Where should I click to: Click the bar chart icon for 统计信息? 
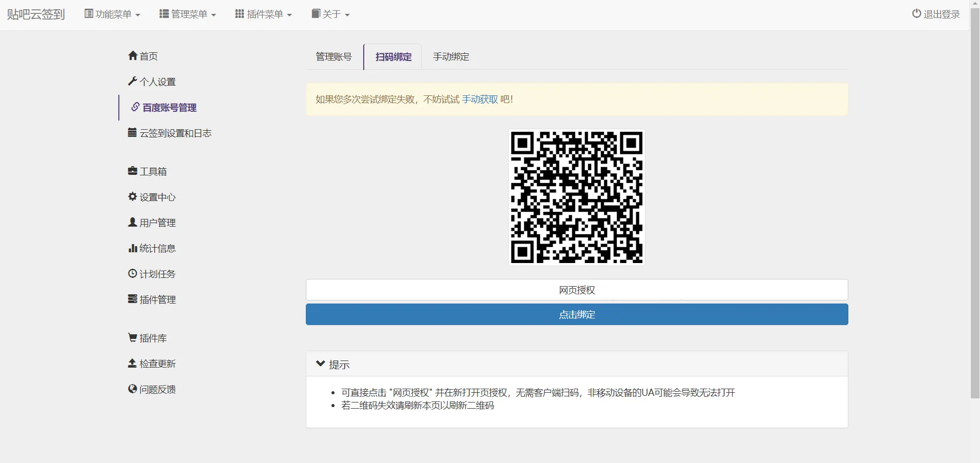click(133, 248)
